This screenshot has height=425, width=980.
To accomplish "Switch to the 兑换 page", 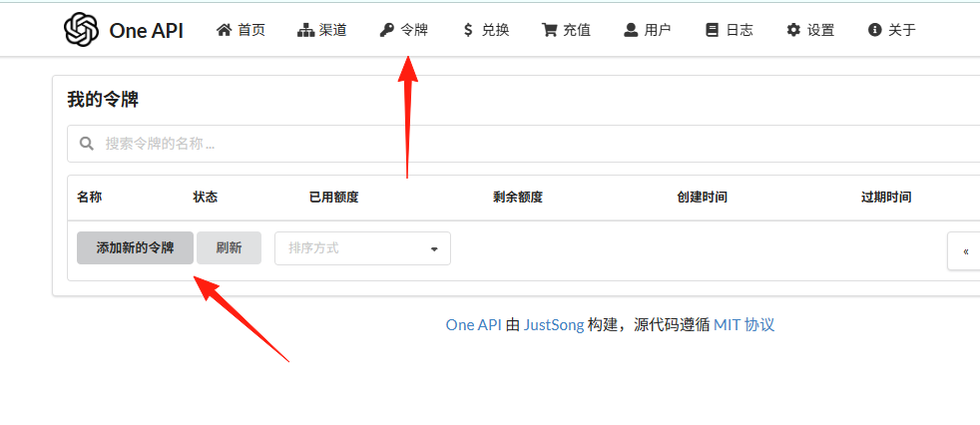I will (486, 29).
